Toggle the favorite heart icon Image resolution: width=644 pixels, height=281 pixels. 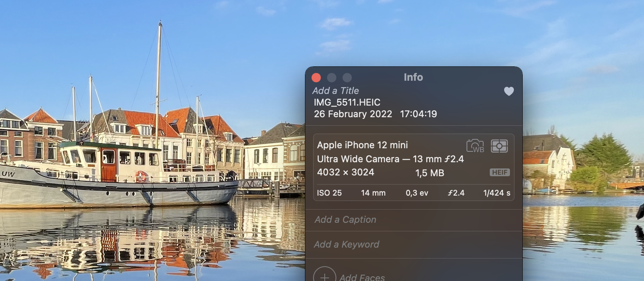[508, 91]
